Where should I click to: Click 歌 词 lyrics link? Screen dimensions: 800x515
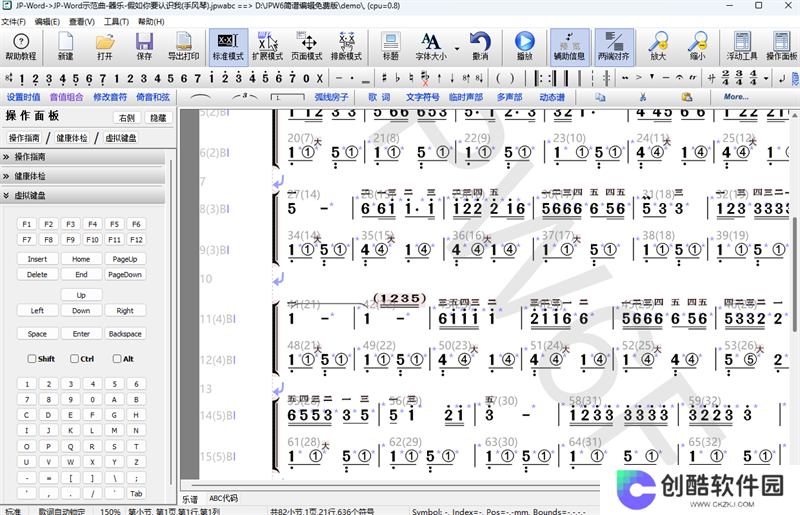(379, 96)
